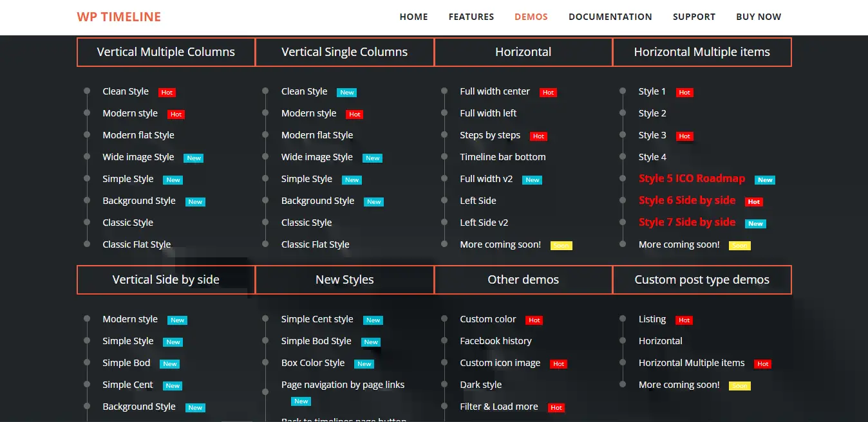868x422 pixels.
Task: Click the Hot badge beside Steps by steps
Action: 539,136
